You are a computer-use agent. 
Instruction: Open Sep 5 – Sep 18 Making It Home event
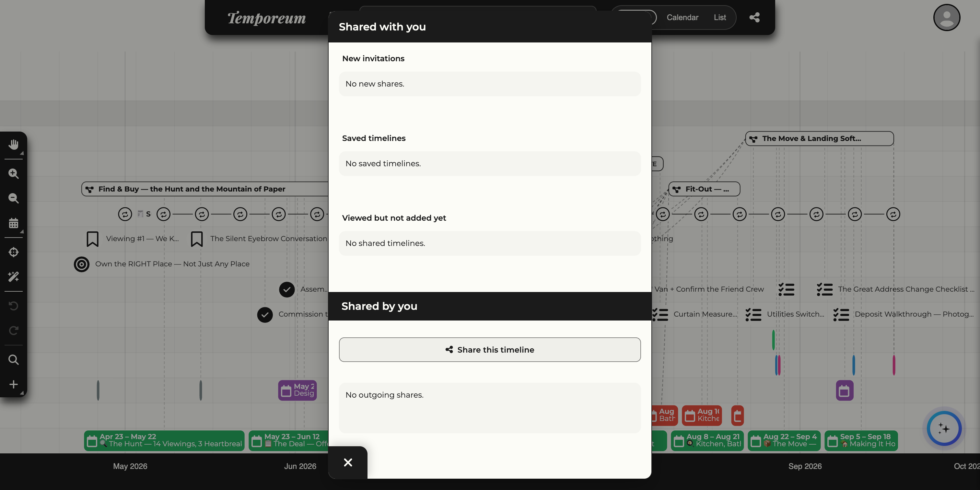click(861, 440)
